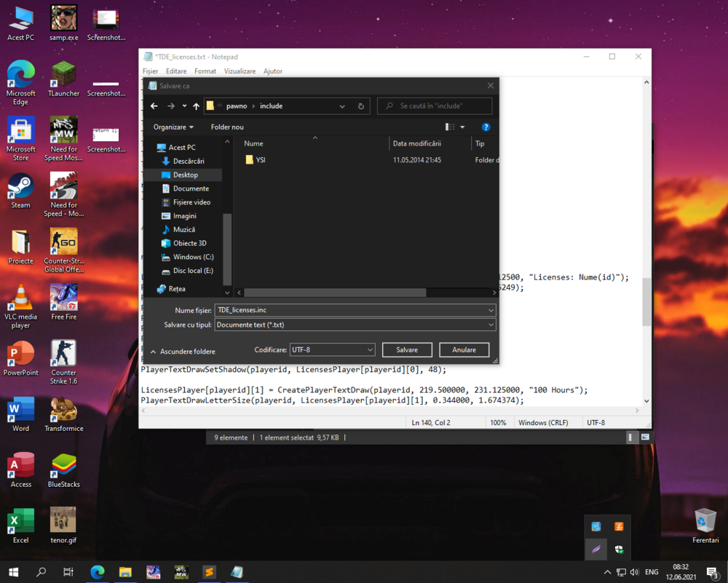Click the Anulare button

coord(464,350)
